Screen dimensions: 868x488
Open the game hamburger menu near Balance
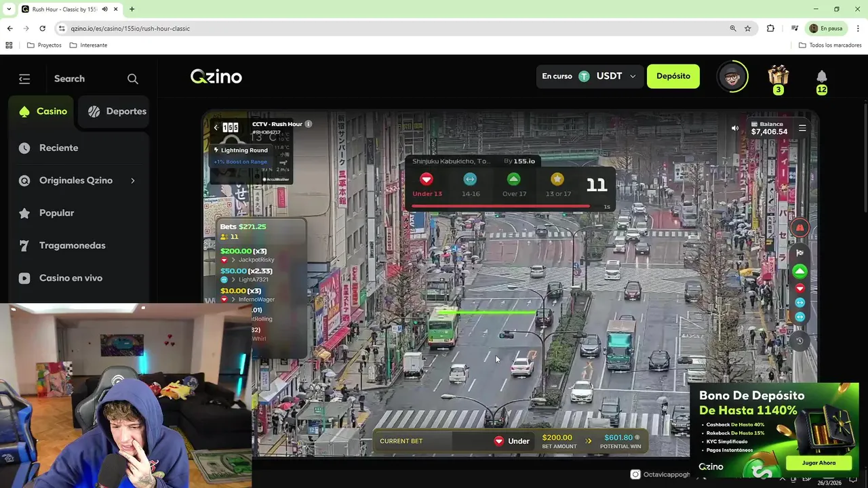point(802,128)
